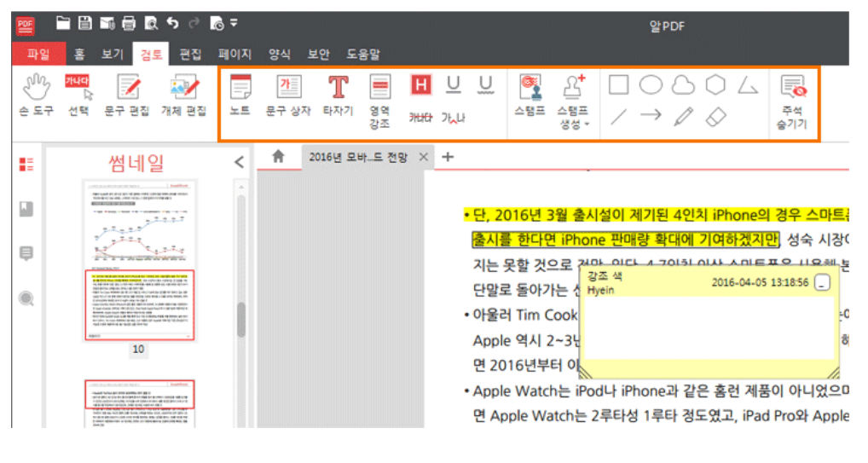Click the thumbnail panel scrollbar handle

(240, 320)
